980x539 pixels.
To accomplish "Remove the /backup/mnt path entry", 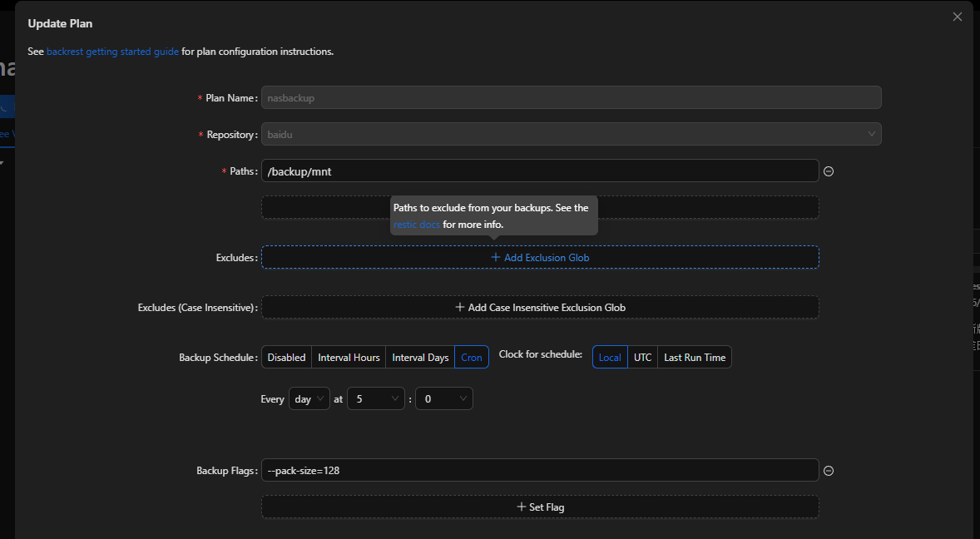I will [829, 171].
